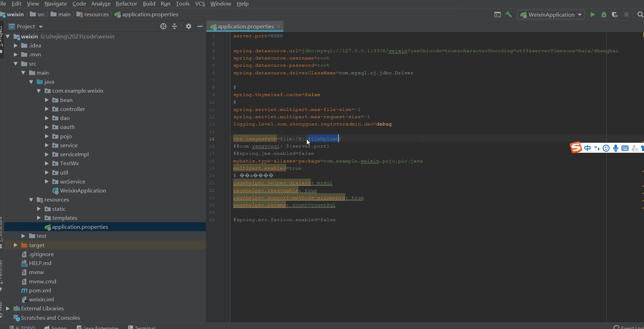Image resolution: width=644 pixels, height=329 pixels.
Task: Hide the Project tool window
Action: pyautogui.click(x=200, y=26)
